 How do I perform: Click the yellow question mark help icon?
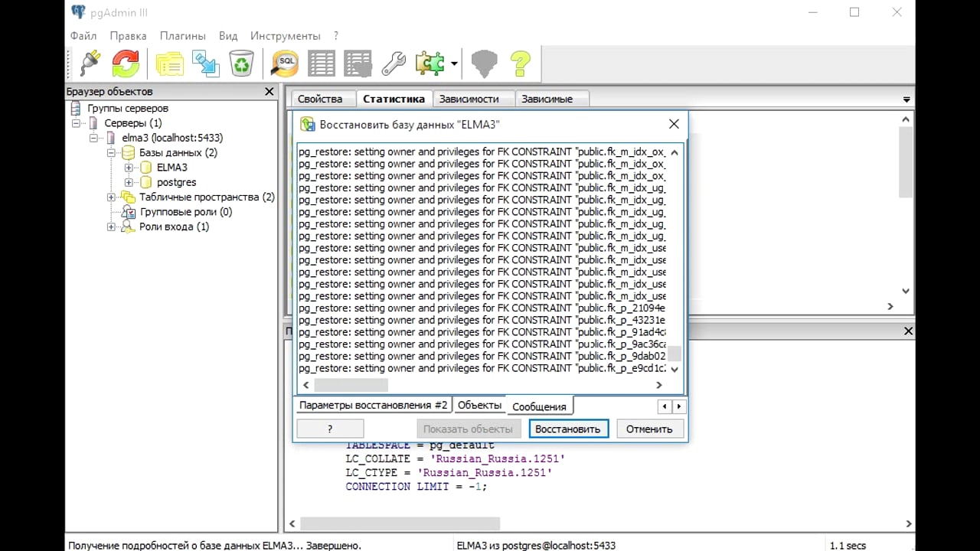tap(521, 64)
